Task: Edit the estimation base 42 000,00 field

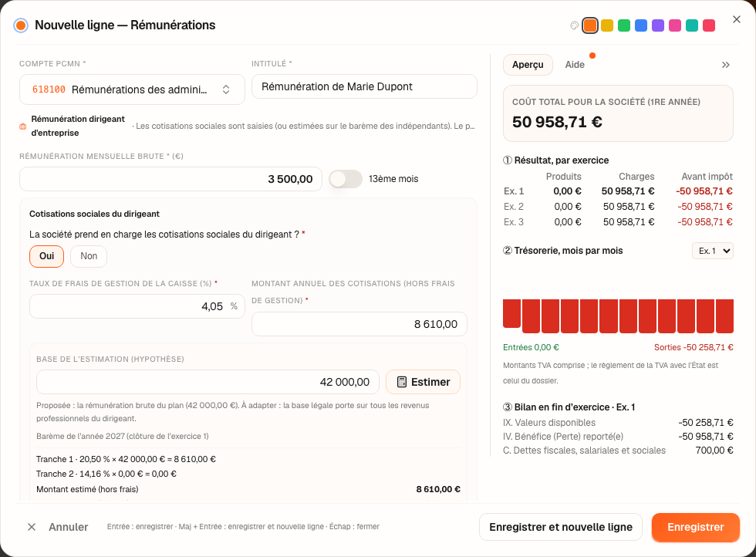Action: (208, 382)
